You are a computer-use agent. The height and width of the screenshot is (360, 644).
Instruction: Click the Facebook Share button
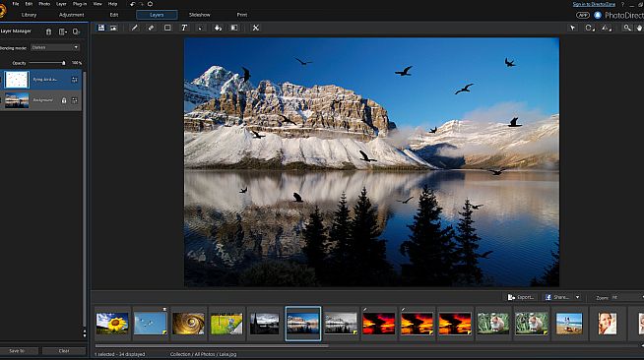(x=557, y=297)
